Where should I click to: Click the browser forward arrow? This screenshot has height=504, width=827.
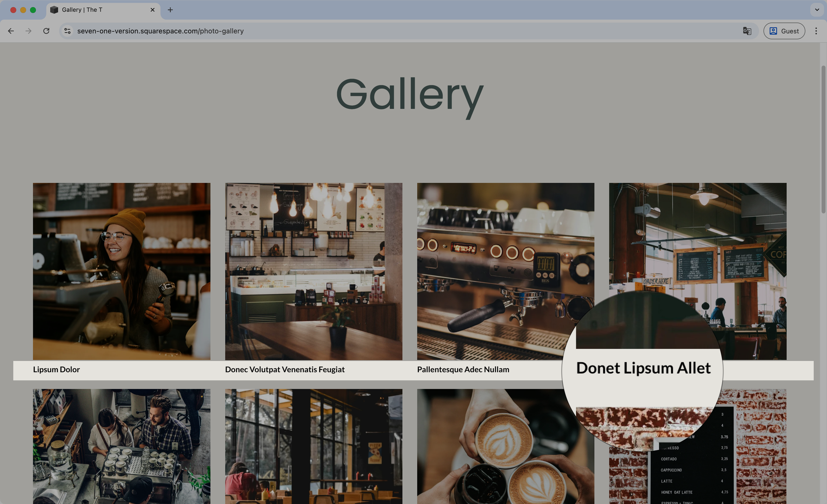(28, 31)
